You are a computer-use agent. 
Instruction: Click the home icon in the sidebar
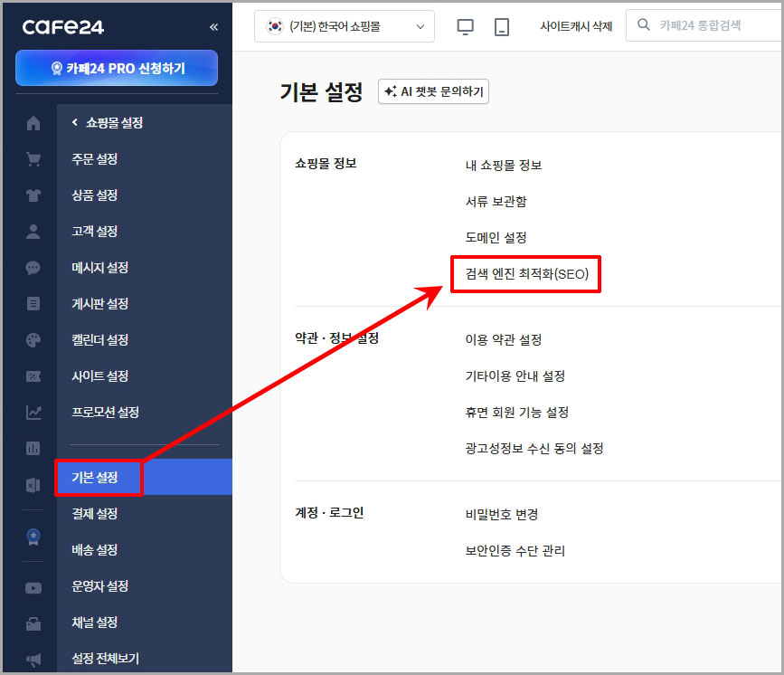point(33,122)
